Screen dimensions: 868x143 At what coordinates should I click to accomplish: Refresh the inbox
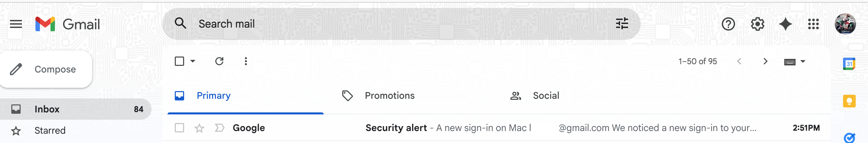pos(219,61)
